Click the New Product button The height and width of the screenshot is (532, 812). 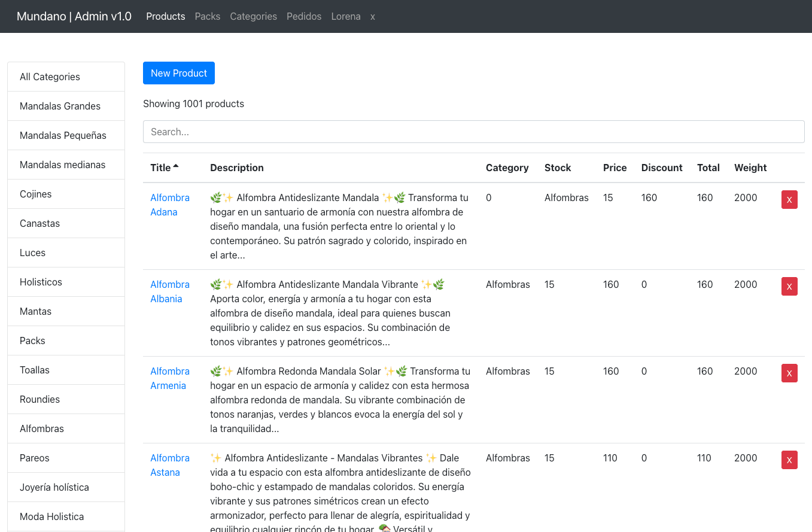tap(178, 73)
